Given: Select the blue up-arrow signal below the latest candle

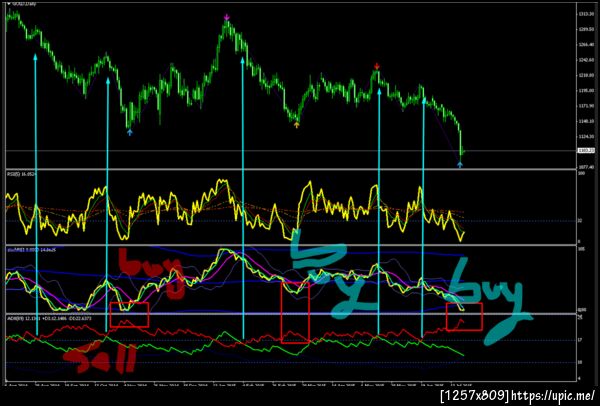Looking at the screenshot, I should coord(460,165).
